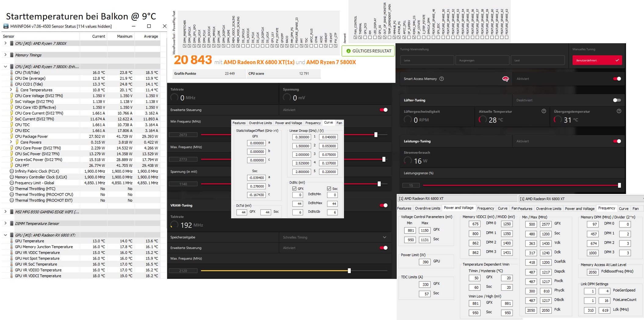Open Fan tab in the StaticVoltageOffset window

(x=339, y=123)
